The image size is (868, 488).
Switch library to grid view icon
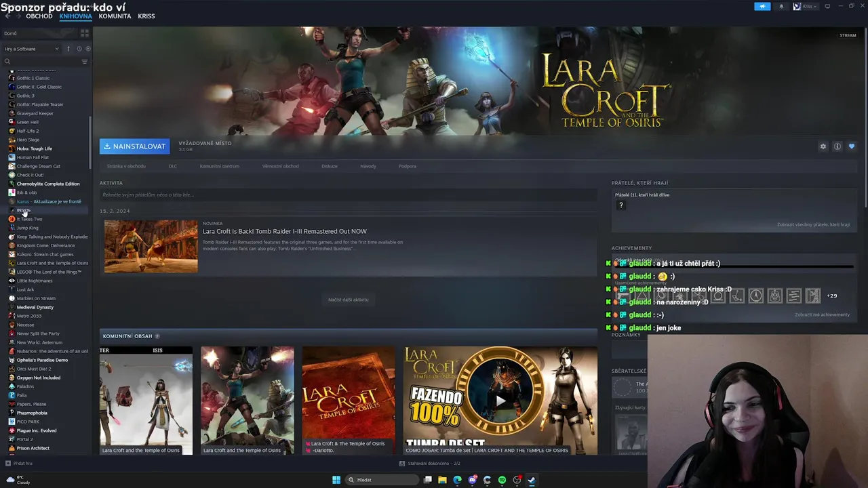(85, 33)
